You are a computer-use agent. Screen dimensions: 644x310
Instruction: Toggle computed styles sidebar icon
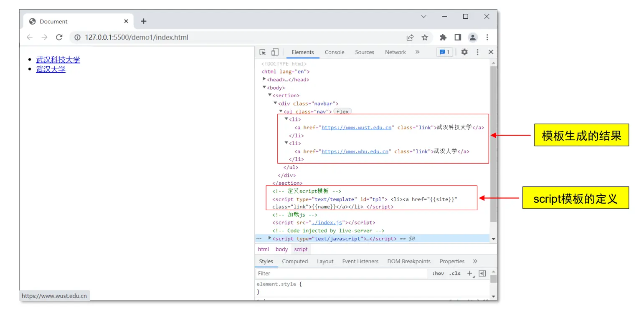coord(482,273)
